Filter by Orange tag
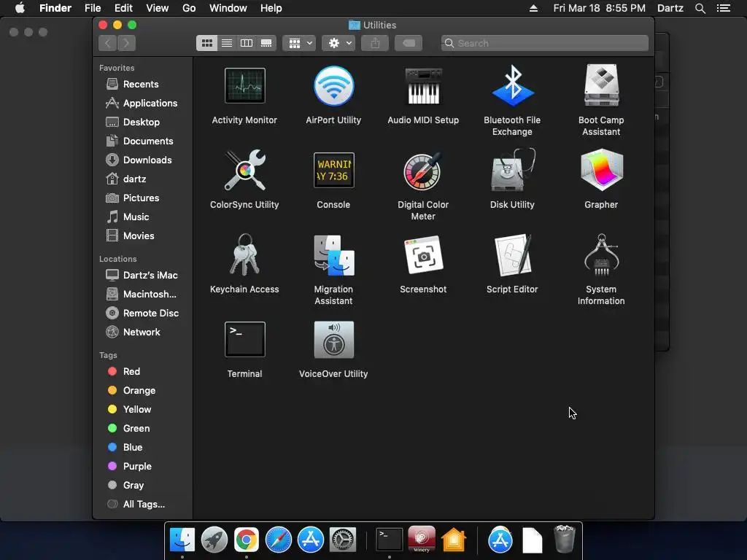747x560 pixels. [139, 391]
